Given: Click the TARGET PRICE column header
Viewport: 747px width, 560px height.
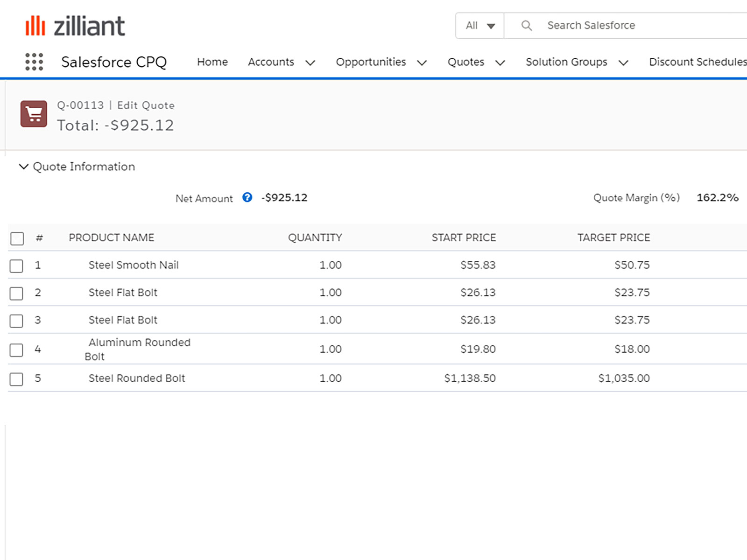Looking at the screenshot, I should click(x=613, y=238).
